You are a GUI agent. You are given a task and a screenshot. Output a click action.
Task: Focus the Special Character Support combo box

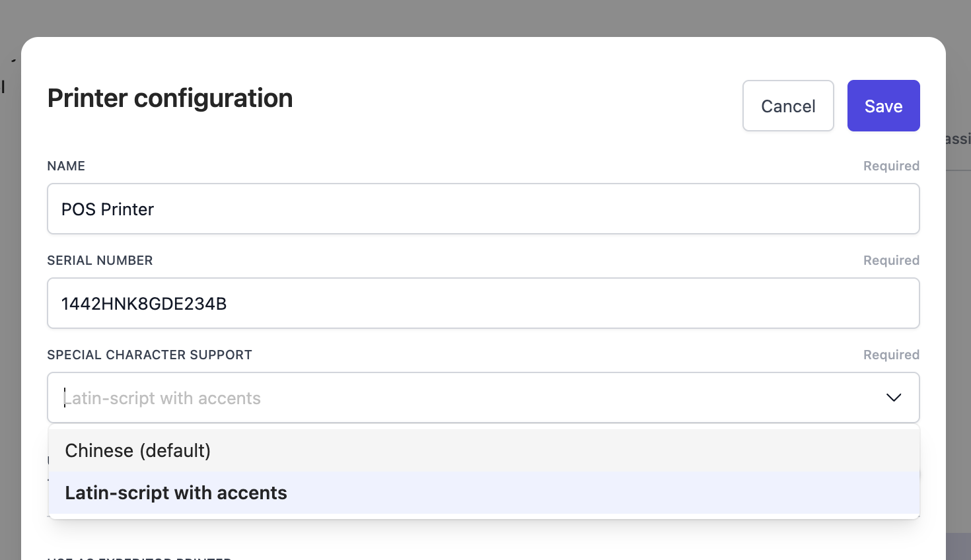point(462,398)
